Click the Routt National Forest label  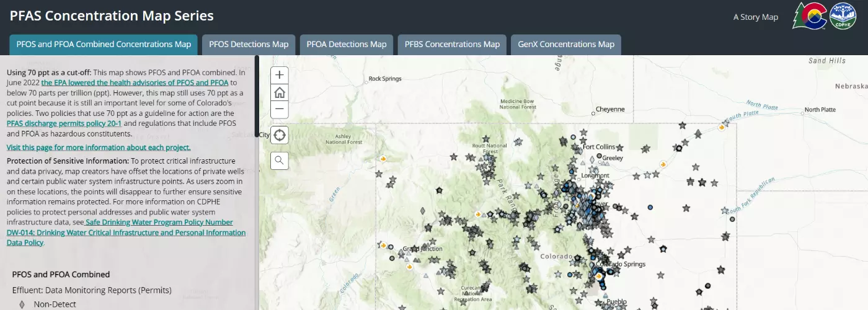(490, 149)
